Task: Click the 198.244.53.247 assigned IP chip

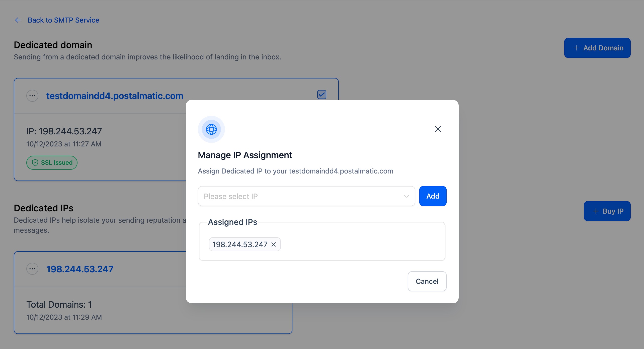Action: [x=240, y=244]
